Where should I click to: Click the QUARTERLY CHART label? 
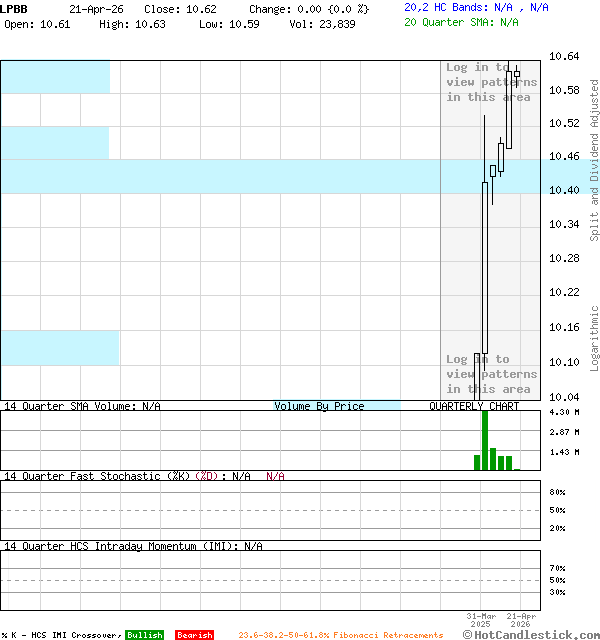tap(474, 406)
